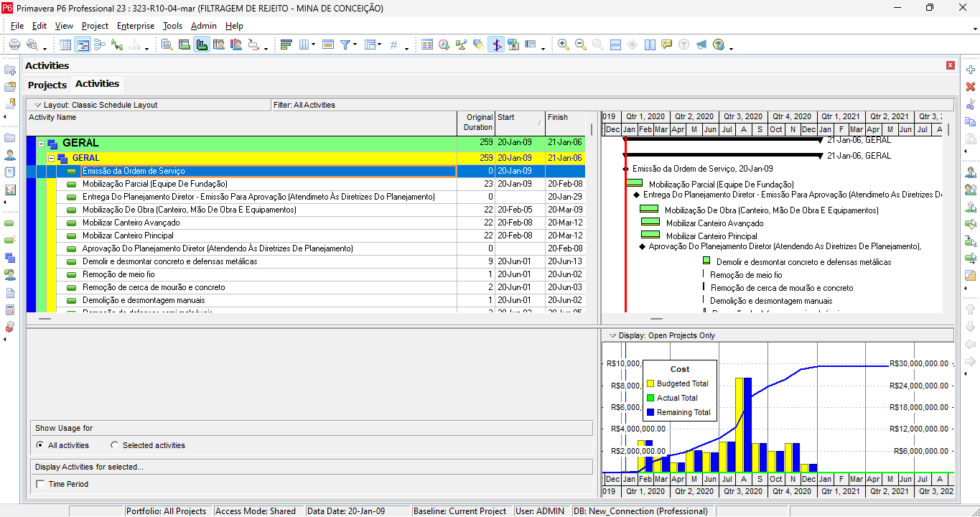Click the Schedule clock icon
The image size is (980, 517).
point(444,45)
